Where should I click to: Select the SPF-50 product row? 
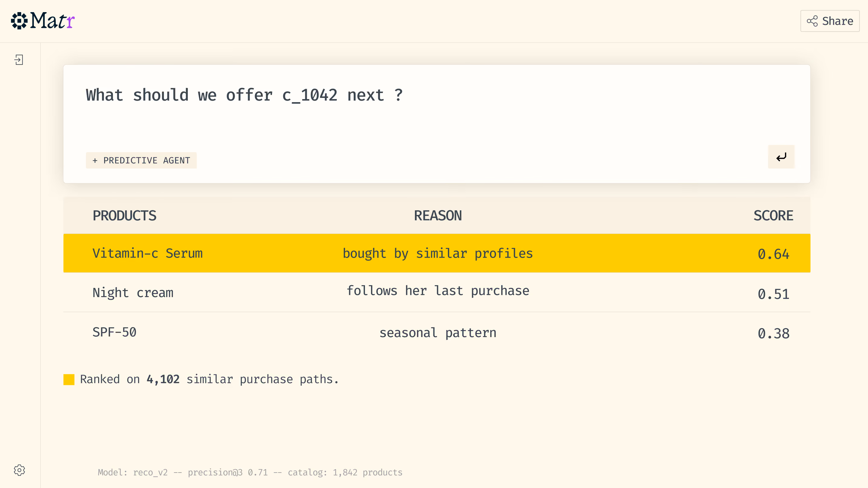(437, 332)
